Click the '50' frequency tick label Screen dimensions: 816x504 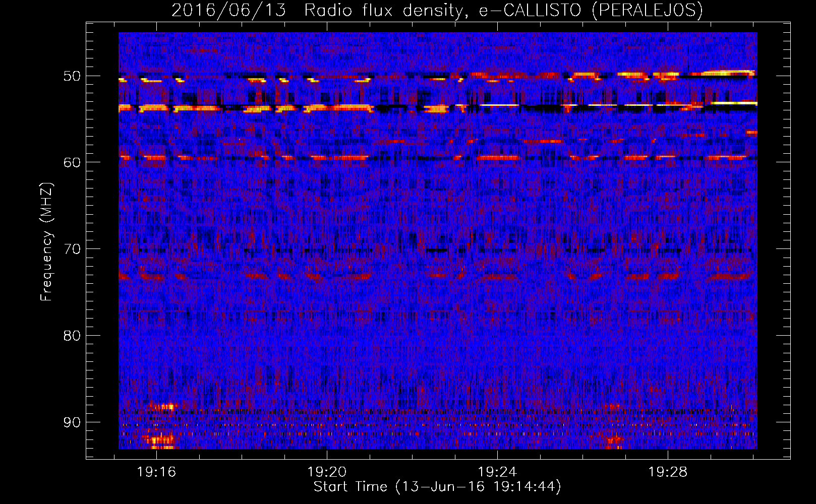pos(72,76)
